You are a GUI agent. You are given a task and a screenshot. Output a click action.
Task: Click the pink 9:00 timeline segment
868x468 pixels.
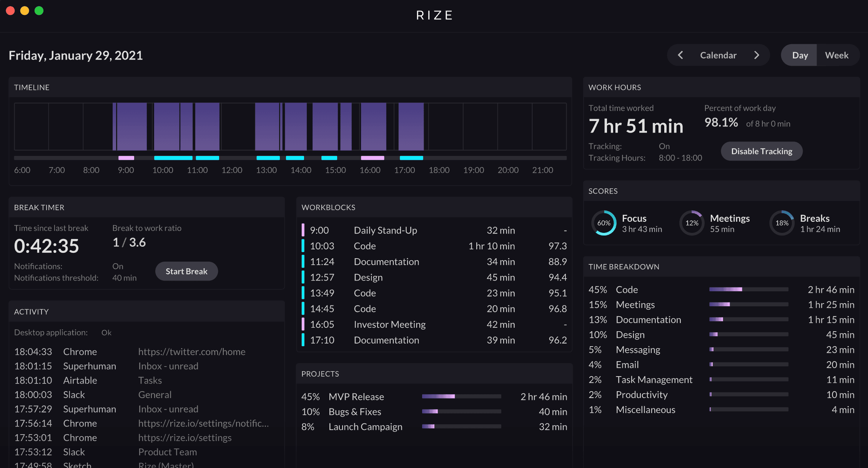126,158
